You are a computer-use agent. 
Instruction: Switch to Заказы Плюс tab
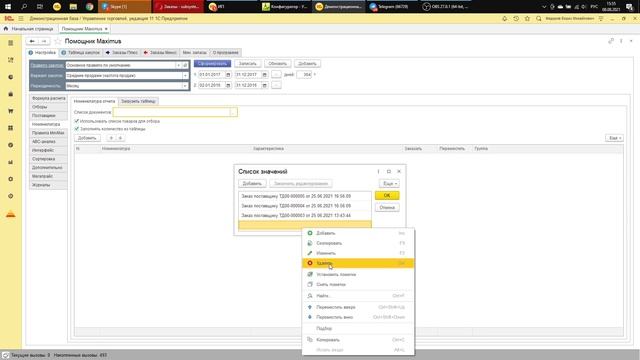pos(122,53)
